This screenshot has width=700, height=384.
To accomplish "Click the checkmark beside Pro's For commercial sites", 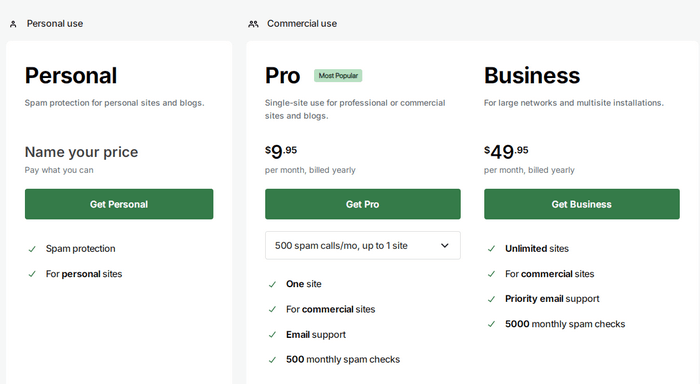I will (272, 309).
